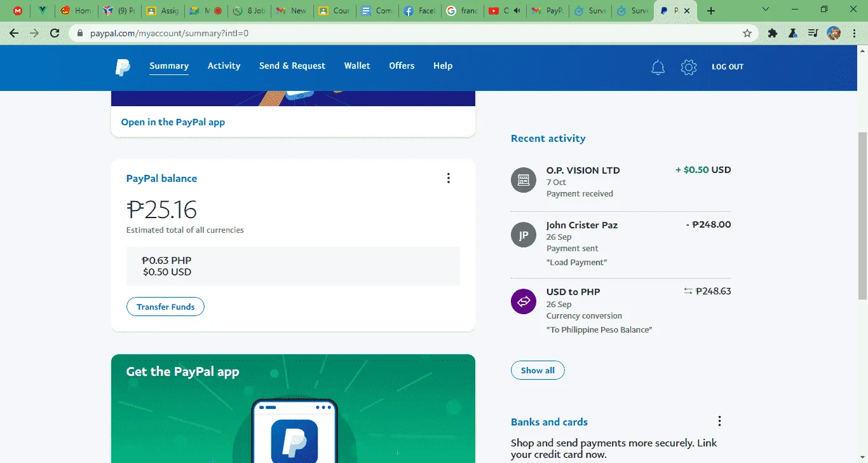Open the Banks and cards heading link
Viewport: 868px width, 463px height.
(549, 422)
